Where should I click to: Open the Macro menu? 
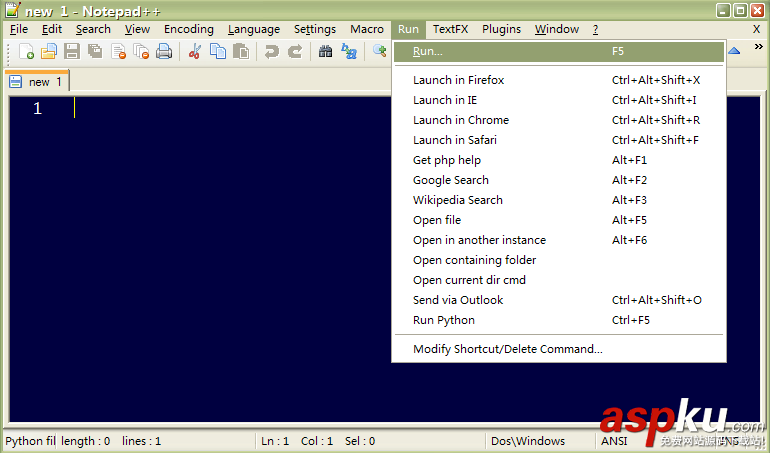coord(366,29)
